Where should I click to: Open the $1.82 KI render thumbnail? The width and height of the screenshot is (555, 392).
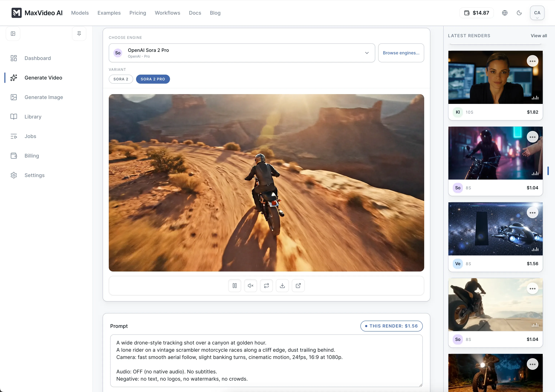pyautogui.click(x=495, y=77)
